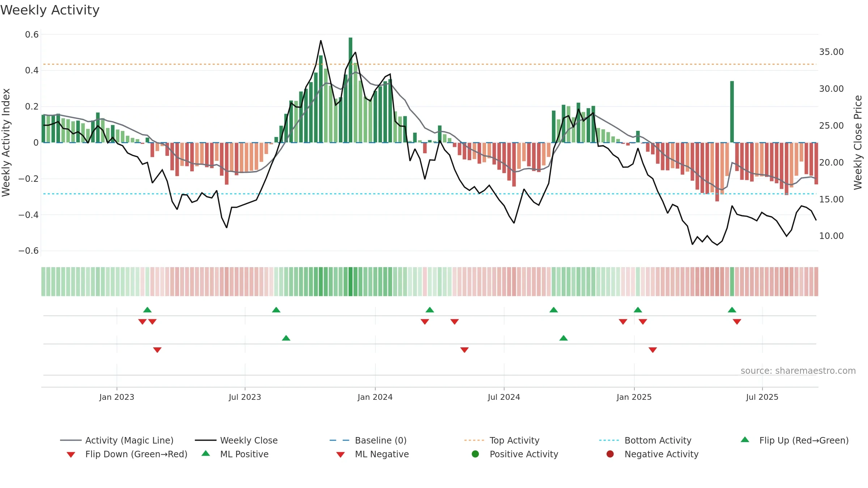The height and width of the screenshot is (488, 868).
Task: Click the isolated green bar in May 2025
Action: (732, 112)
